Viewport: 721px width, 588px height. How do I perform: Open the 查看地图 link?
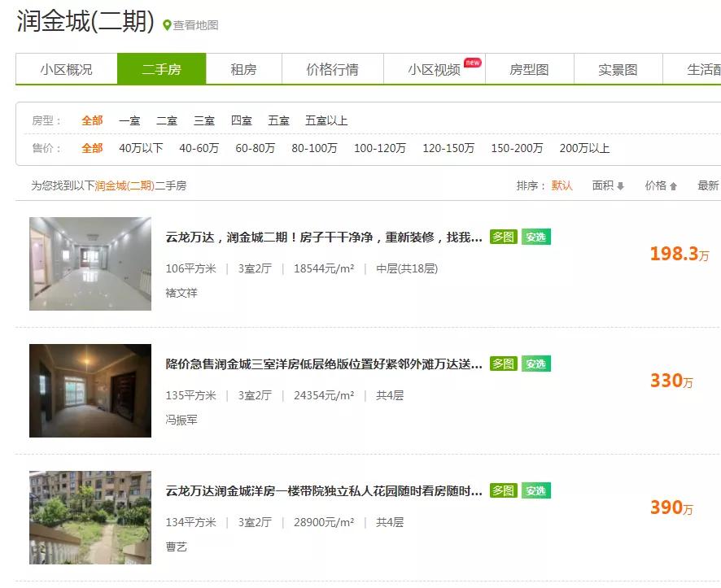[x=195, y=24]
